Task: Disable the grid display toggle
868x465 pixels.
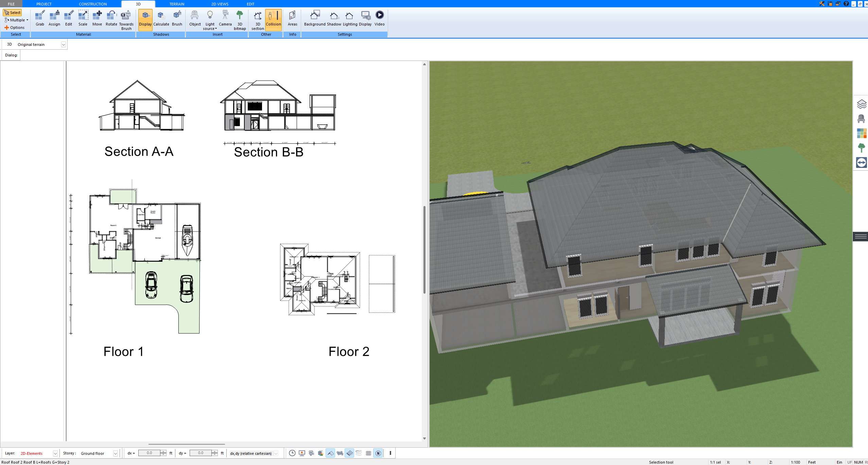Action: (368, 453)
